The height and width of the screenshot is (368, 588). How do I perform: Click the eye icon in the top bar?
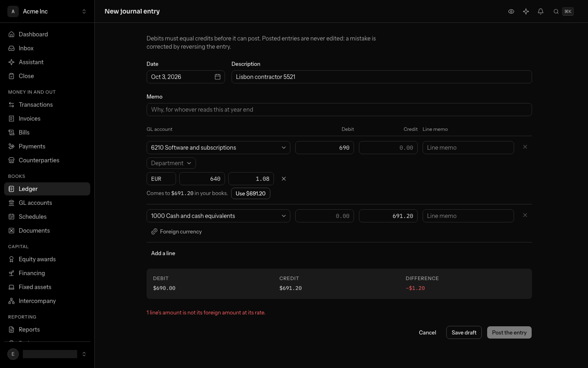(x=511, y=11)
